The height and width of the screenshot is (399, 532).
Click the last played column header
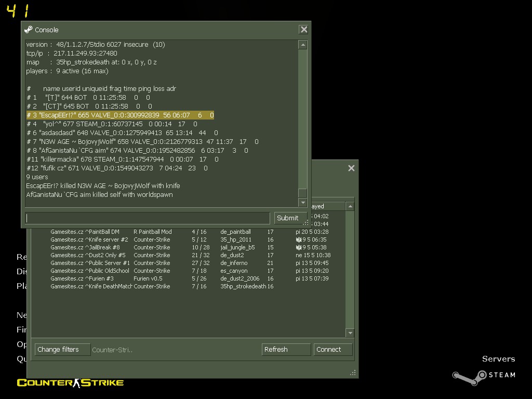coord(328,206)
